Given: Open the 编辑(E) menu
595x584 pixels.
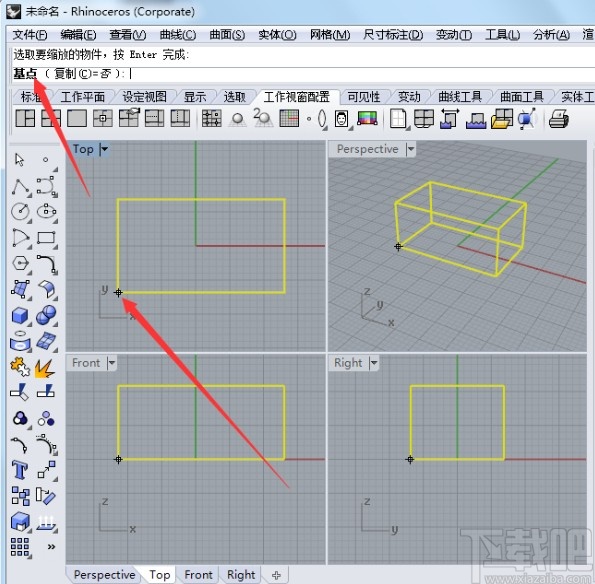Looking at the screenshot, I should click(x=78, y=35).
